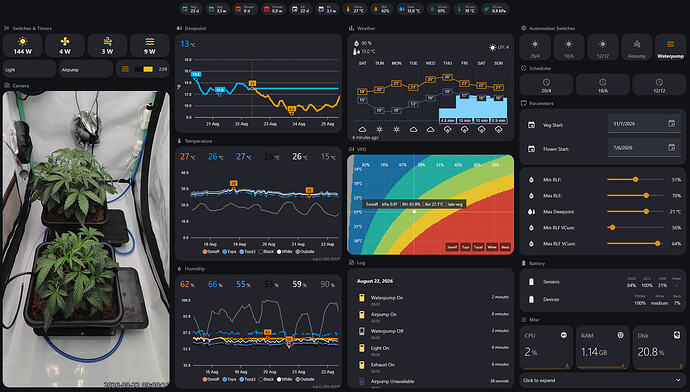Click the 0.8 kPa header chip
Viewport: 690px width, 392px height.
[x=495, y=9]
